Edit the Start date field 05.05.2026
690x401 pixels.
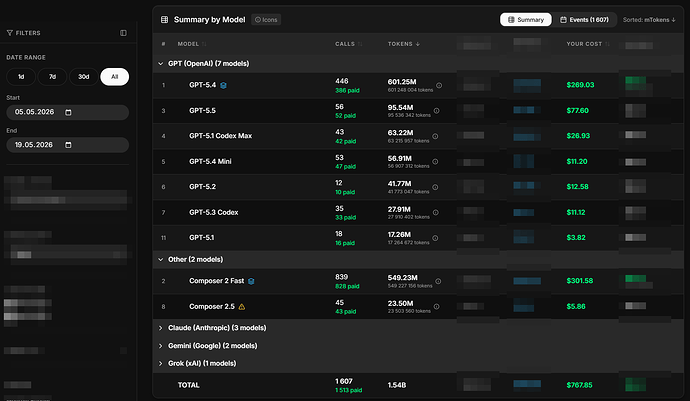coord(67,112)
